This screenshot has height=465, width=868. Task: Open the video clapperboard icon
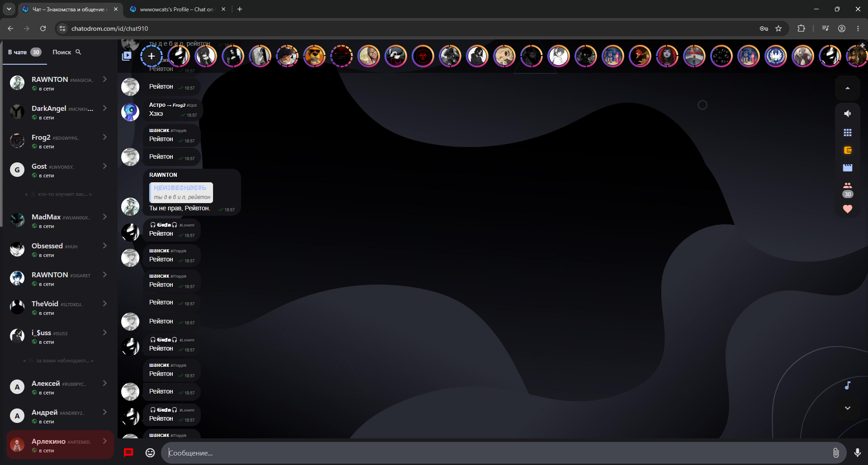[x=848, y=168]
